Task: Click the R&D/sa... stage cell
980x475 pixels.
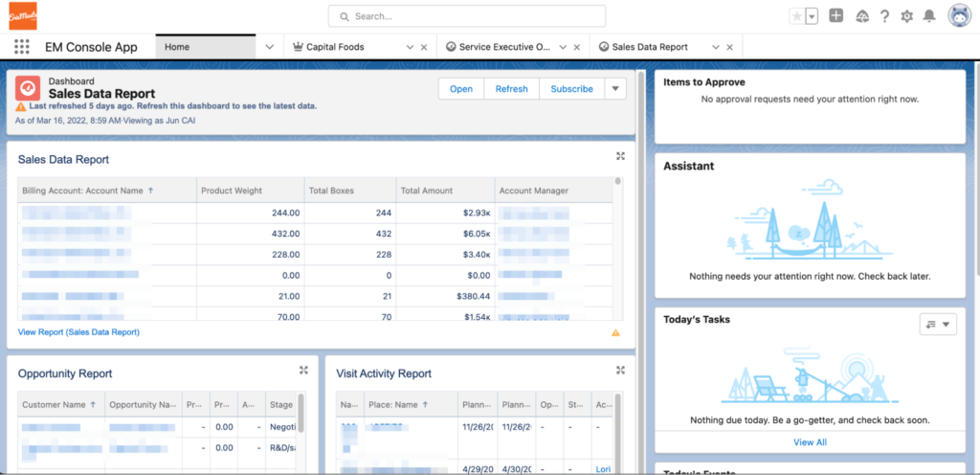Action: pyautogui.click(x=282, y=447)
